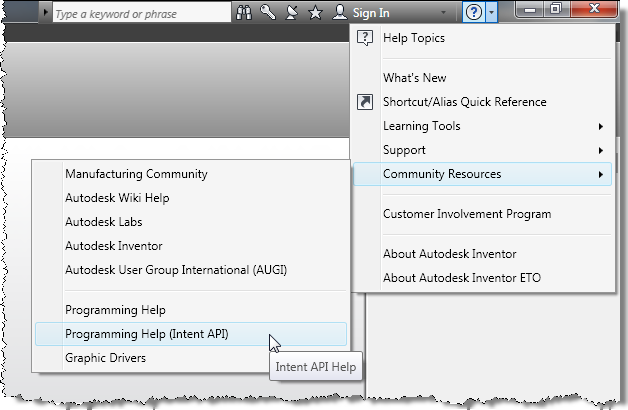Collapse the search field arrow toggle
The width and height of the screenshot is (628, 410).
(x=46, y=14)
